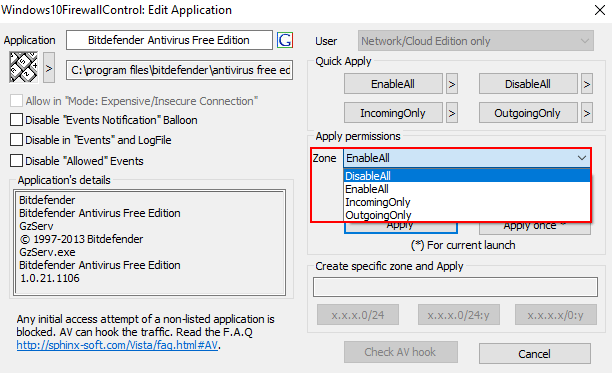Click the x.x.x.x/0:y zone template button
Viewport: 612px width, 373px height.
pos(556,314)
